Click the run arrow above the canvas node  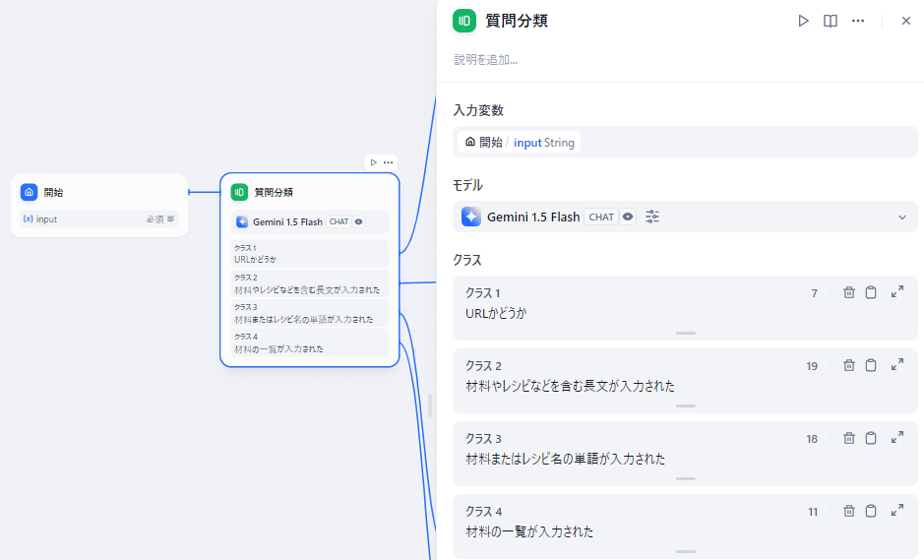pos(373,161)
